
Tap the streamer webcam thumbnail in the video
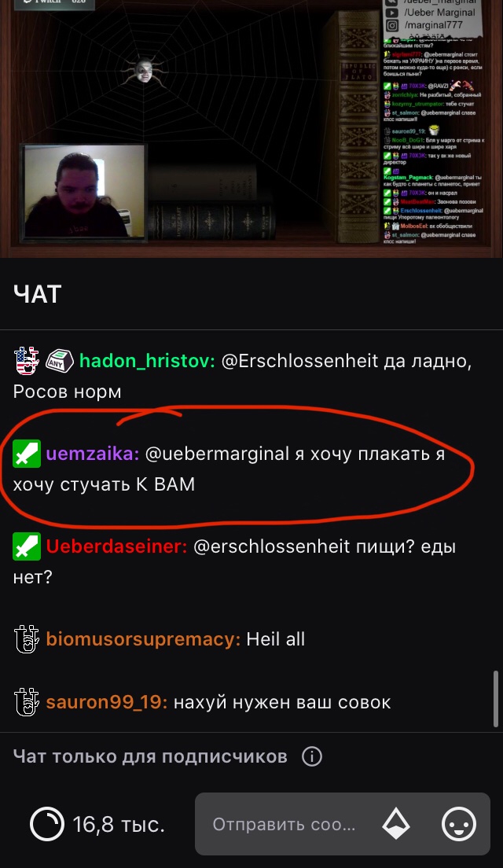[84, 192]
